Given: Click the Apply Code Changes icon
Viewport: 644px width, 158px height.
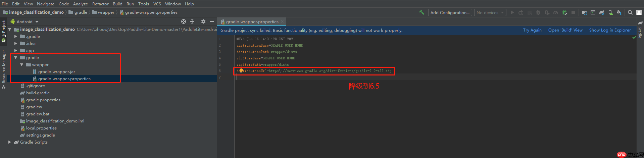Looking at the screenshot, I should pos(530,12).
